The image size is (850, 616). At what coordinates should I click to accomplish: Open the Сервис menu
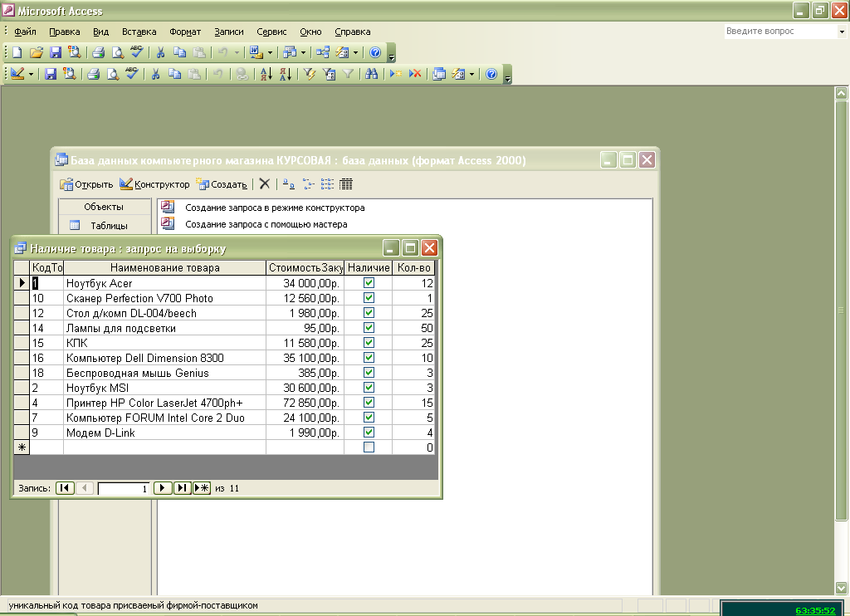tap(271, 32)
